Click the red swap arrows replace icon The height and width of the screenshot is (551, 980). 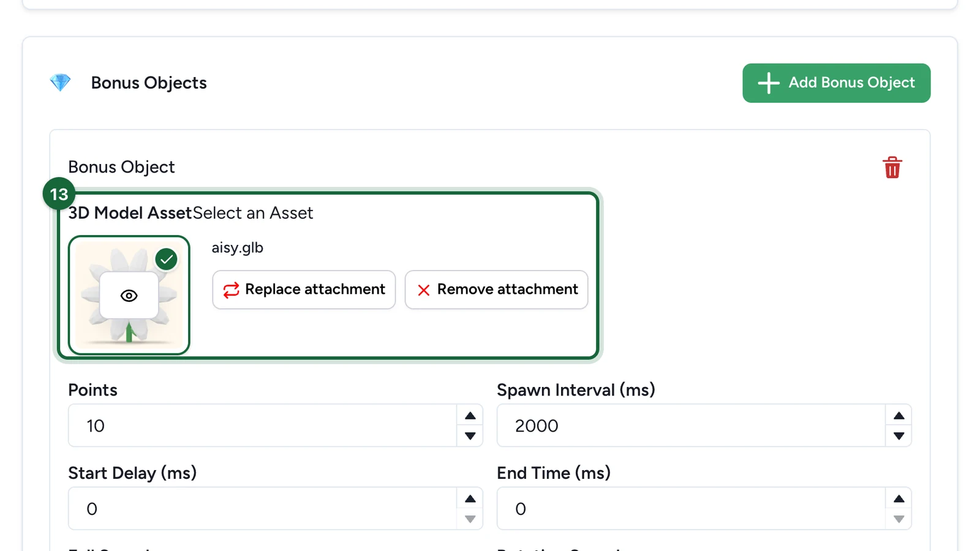(x=231, y=290)
